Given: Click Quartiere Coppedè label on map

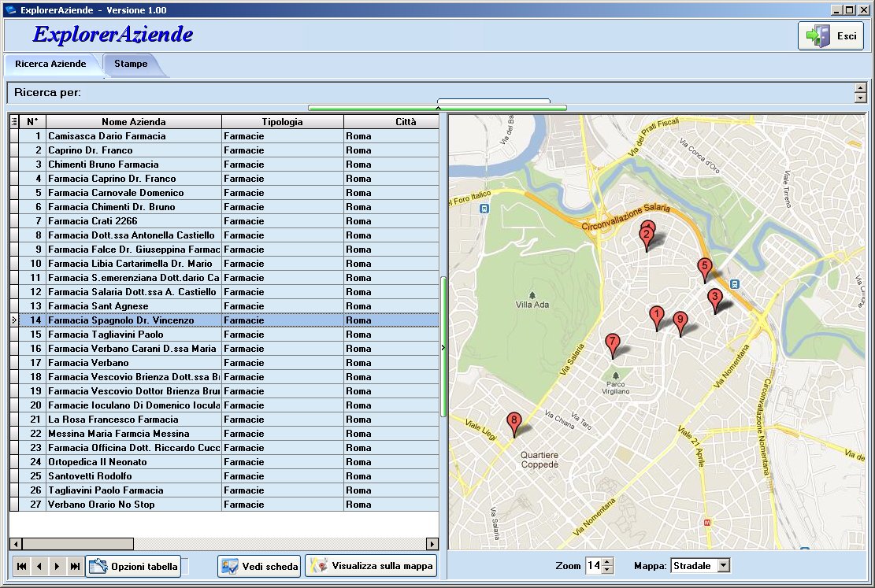Looking at the screenshot, I should click(539, 460).
